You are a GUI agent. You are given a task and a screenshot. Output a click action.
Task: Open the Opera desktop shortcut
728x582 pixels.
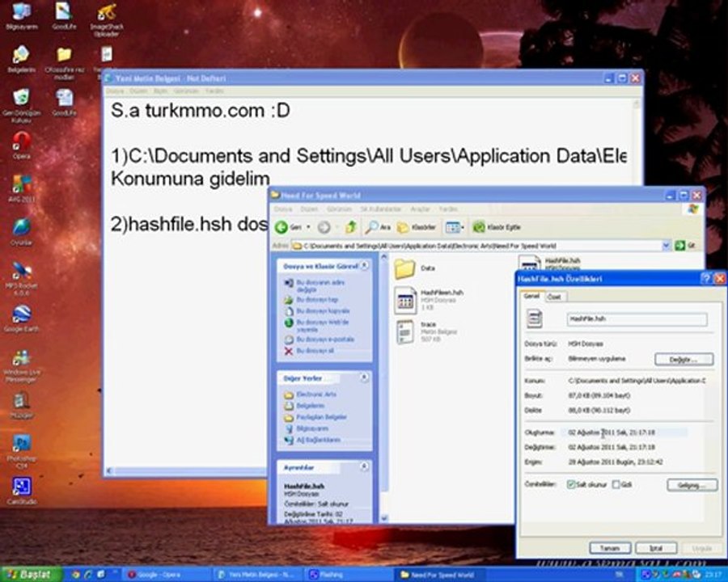pyautogui.click(x=21, y=141)
